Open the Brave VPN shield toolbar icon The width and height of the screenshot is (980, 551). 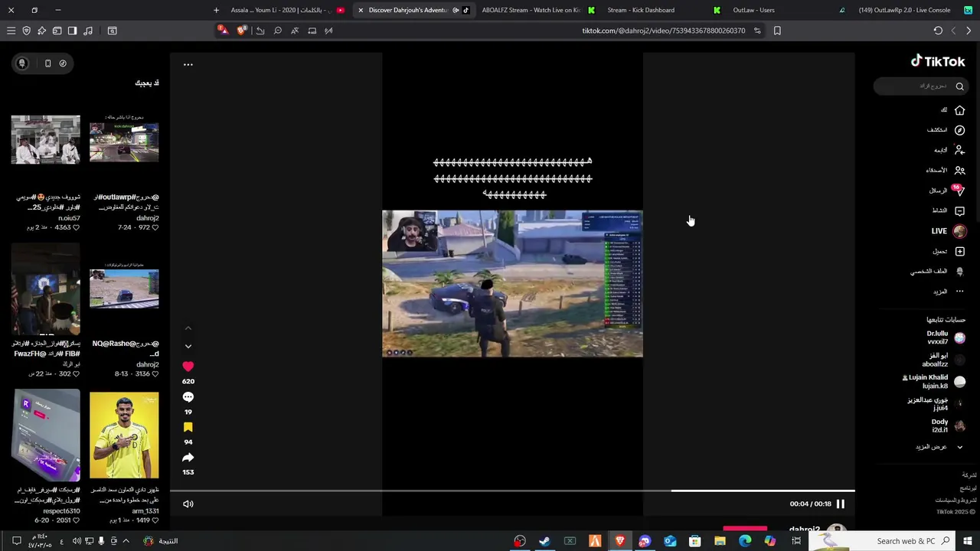[x=26, y=31]
